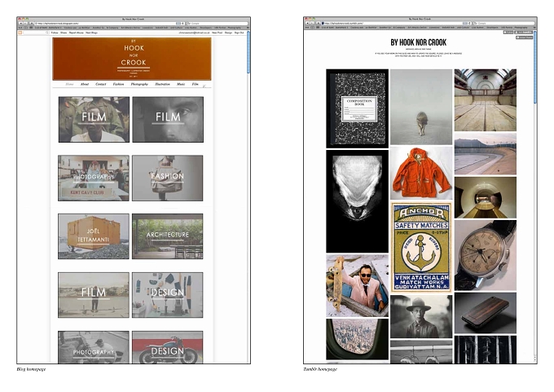This screenshot has height=392, width=554.
Task: Click the back arrow in the blog browser window
Action: [x=21, y=24]
